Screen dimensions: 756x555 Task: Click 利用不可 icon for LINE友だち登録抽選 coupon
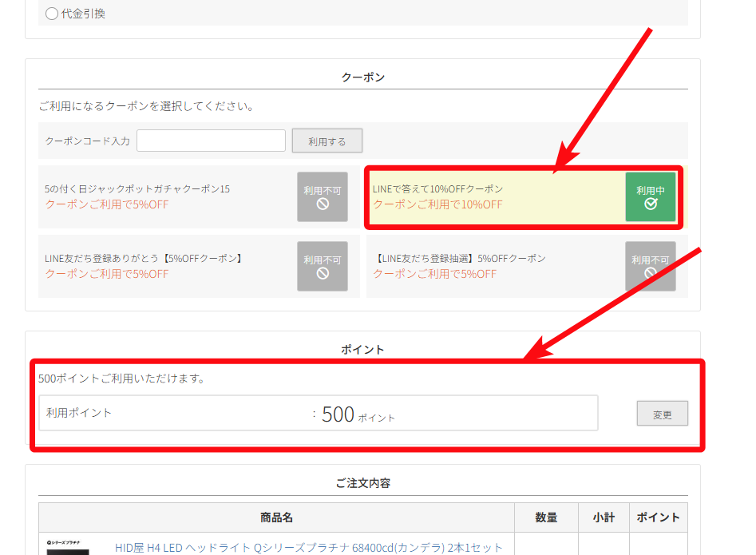(x=651, y=267)
